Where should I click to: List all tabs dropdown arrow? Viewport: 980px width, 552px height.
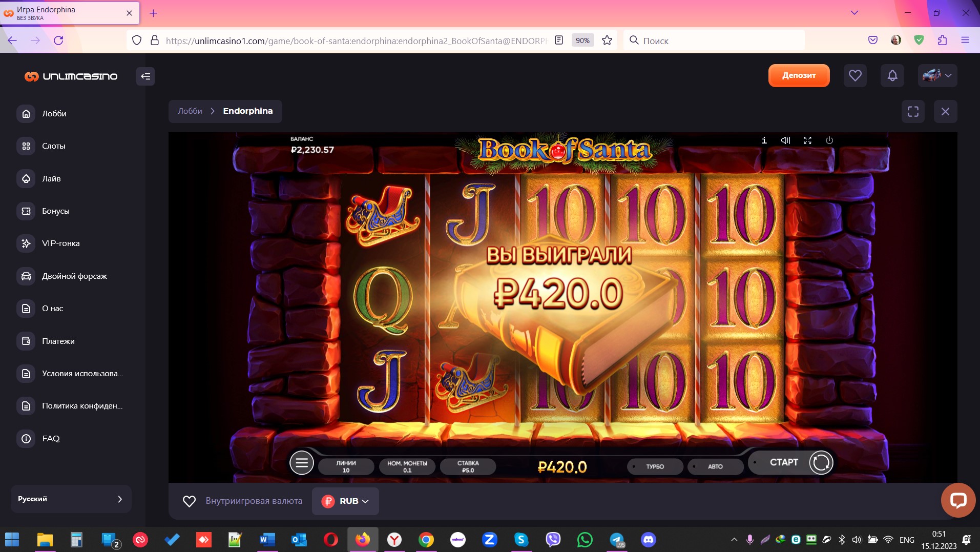854,13
